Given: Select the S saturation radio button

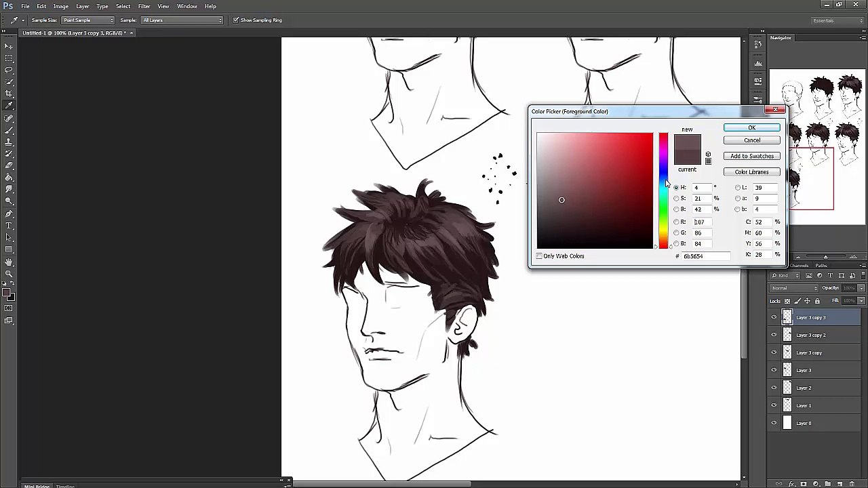Looking at the screenshot, I should pos(676,199).
